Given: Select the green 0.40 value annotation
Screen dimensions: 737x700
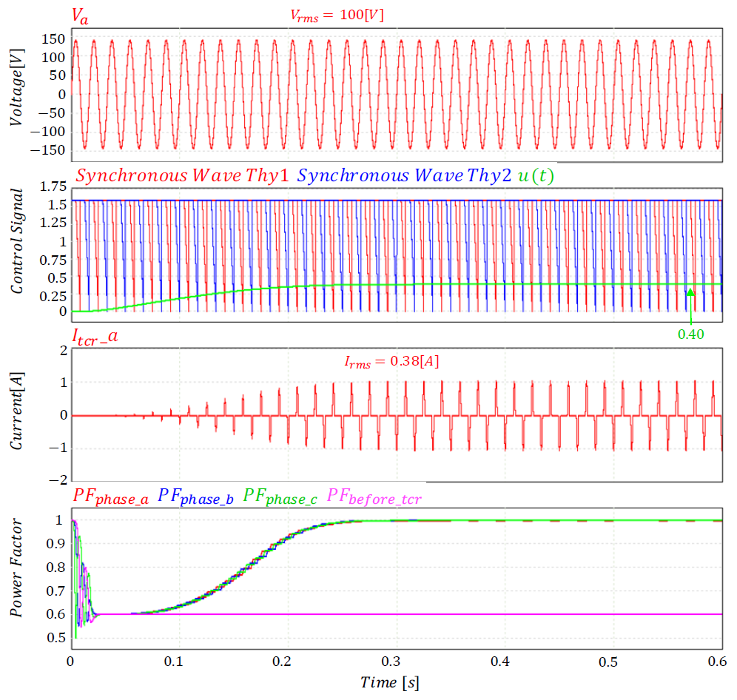Looking at the screenshot, I should [x=690, y=334].
